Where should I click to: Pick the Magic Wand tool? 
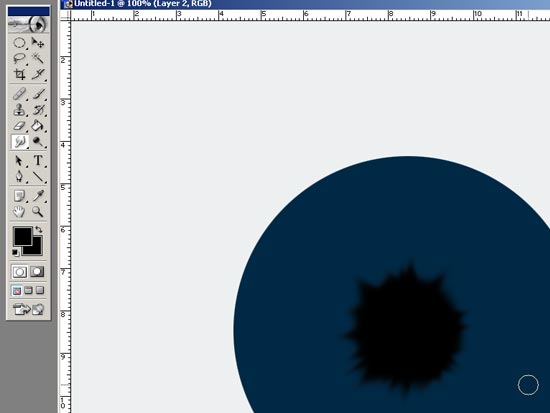(38, 58)
